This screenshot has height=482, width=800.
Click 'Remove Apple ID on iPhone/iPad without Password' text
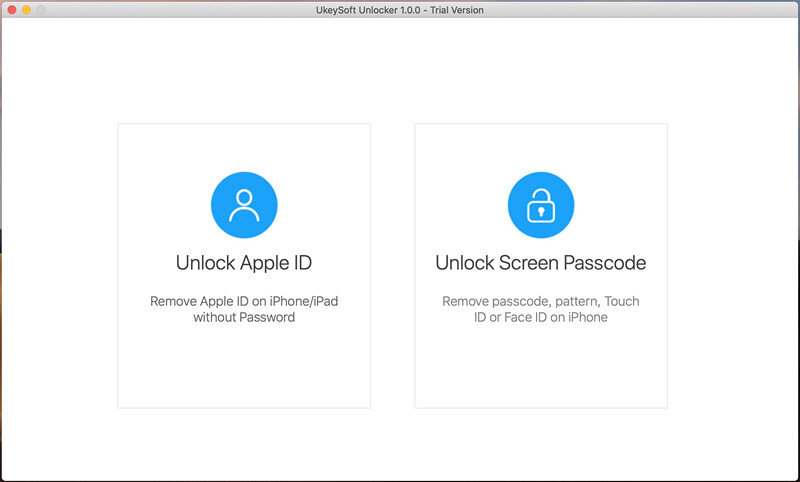click(244, 309)
